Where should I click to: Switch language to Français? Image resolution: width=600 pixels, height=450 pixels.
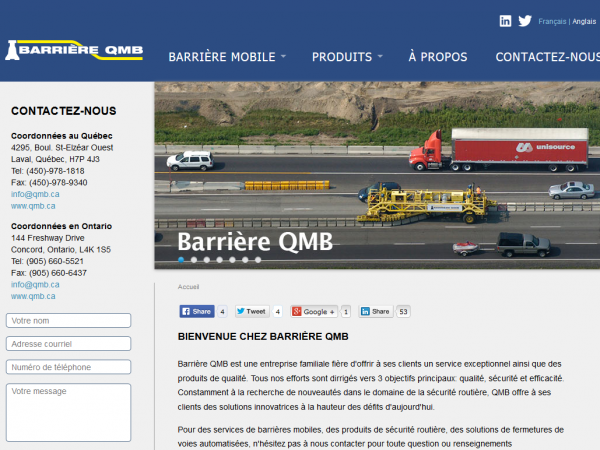click(552, 21)
